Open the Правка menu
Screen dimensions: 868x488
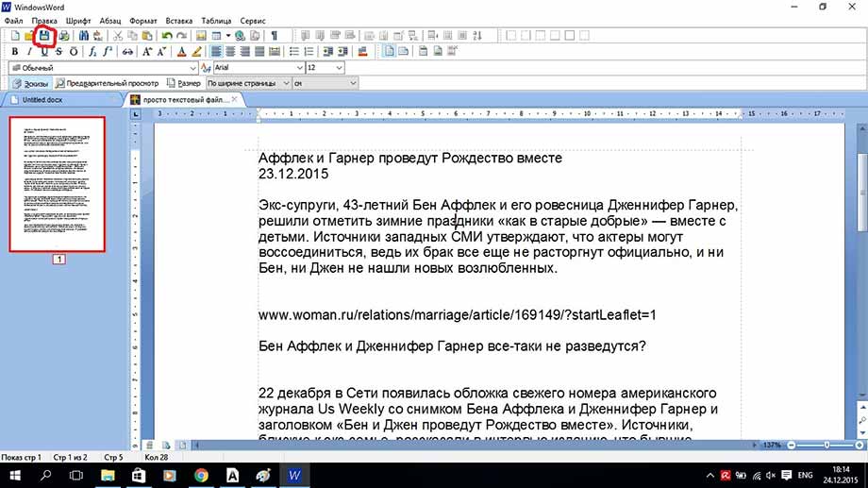(44, 21)
